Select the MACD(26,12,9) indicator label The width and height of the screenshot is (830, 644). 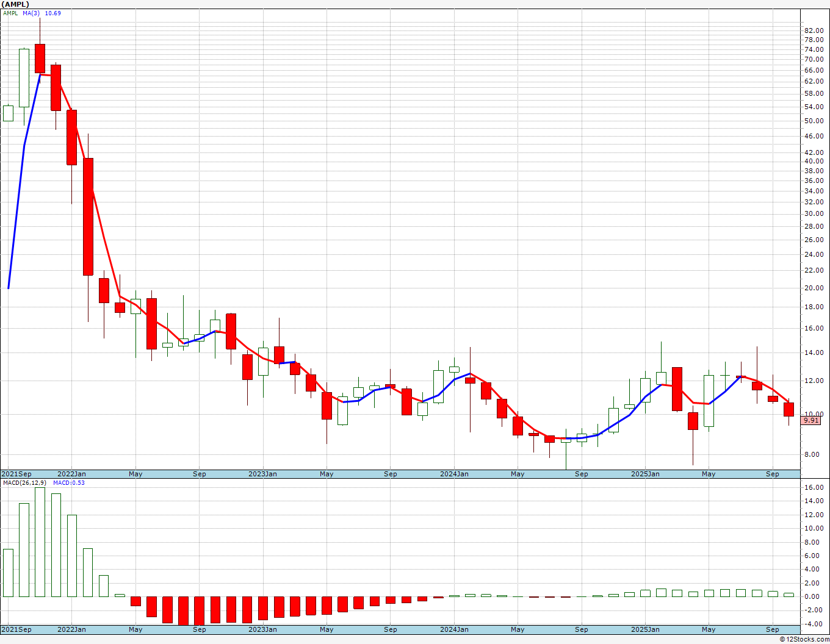(24, 482)
